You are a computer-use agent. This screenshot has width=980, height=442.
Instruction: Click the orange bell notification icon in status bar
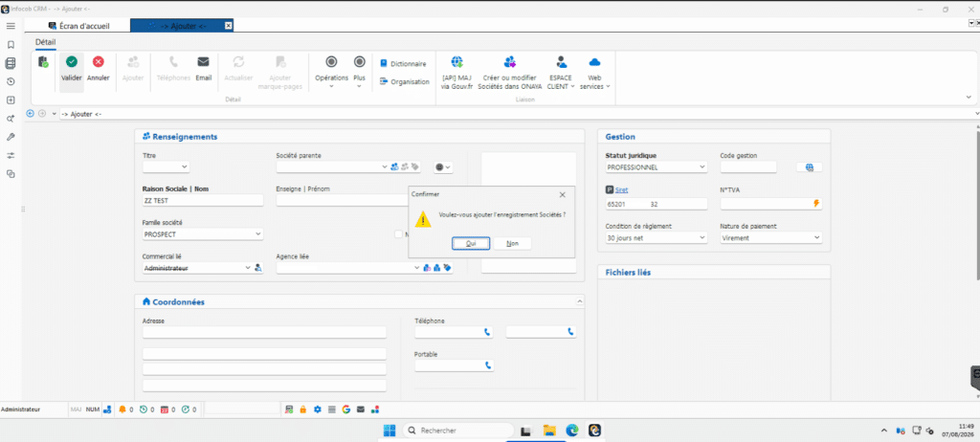pos(122,409)
